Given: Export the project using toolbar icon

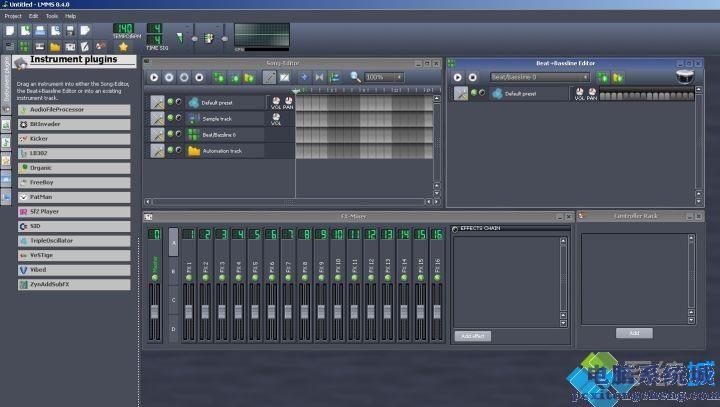Looking at the screenshot, I should tap(85, 31).
